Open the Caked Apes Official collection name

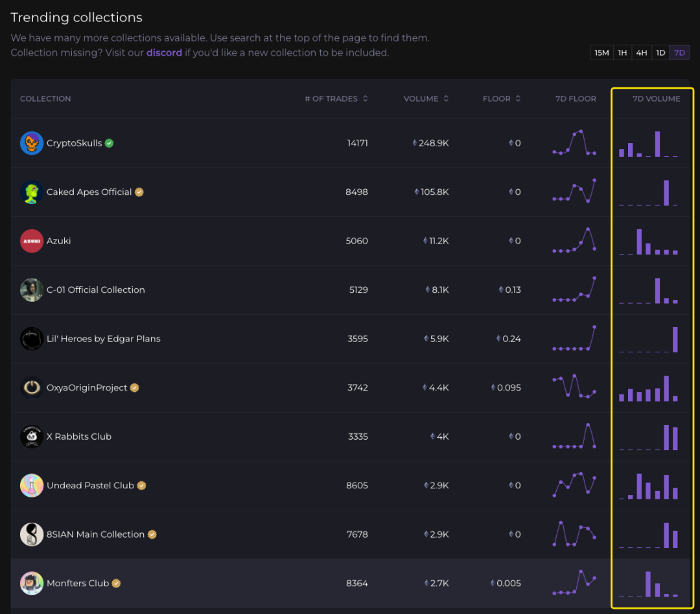pos(89,192)
